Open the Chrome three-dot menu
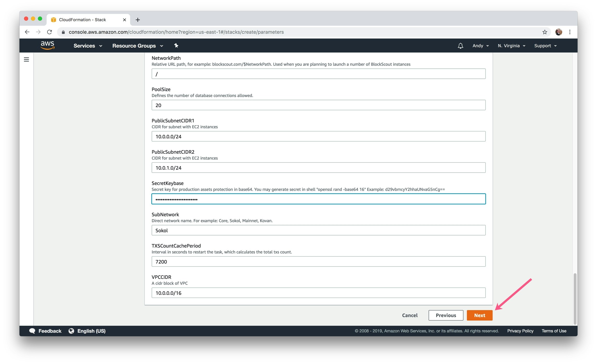Screen dimensions: 597x364 click(x=570, y=32)
